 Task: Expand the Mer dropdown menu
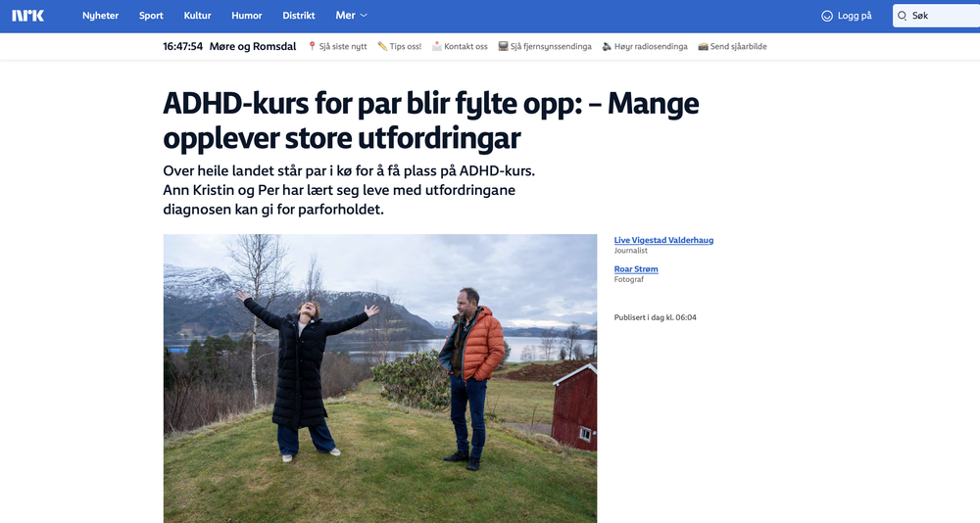(x=351, y=16)
